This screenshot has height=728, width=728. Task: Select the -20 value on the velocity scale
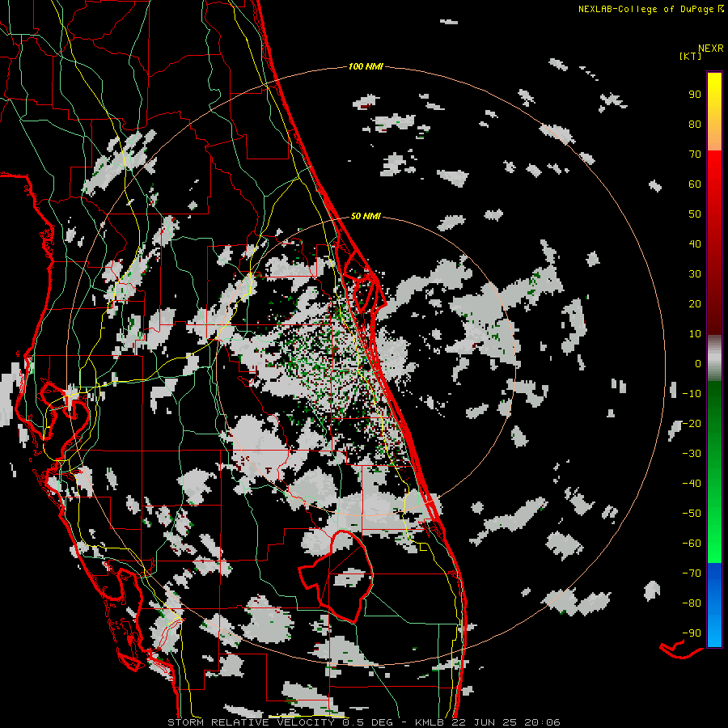[692, 423]
